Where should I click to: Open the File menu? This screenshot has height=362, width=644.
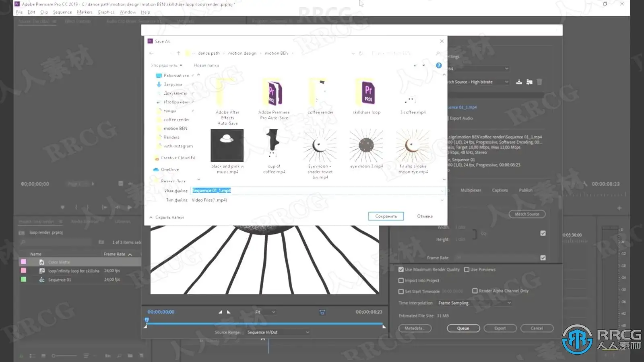(x=19, y=12)
